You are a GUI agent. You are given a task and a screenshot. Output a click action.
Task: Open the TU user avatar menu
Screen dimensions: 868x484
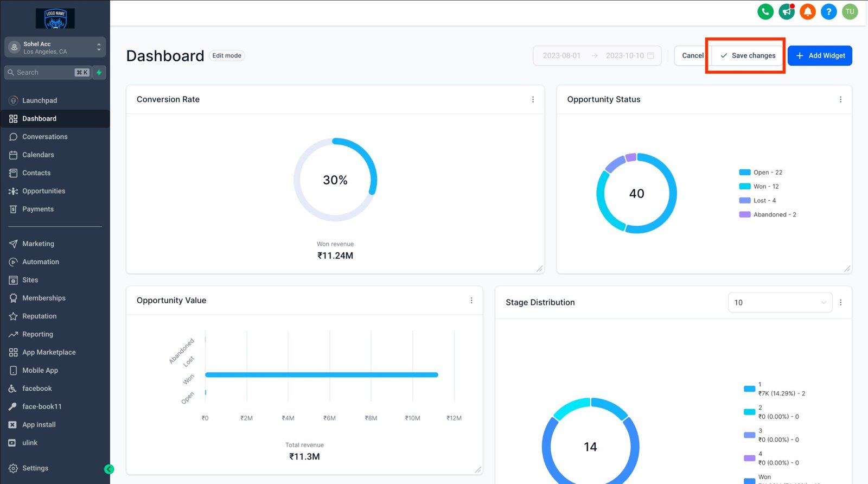(x=850, y=11)
